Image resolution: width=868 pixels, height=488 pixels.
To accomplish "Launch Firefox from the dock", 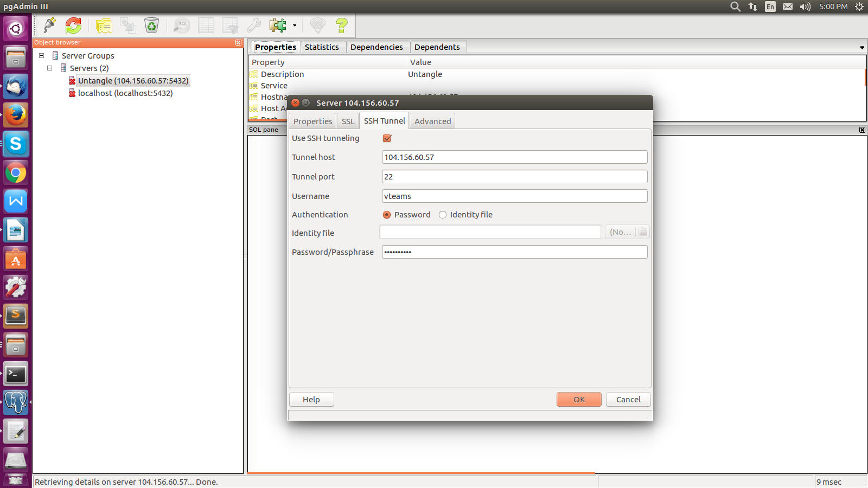I will click(16, 115).
